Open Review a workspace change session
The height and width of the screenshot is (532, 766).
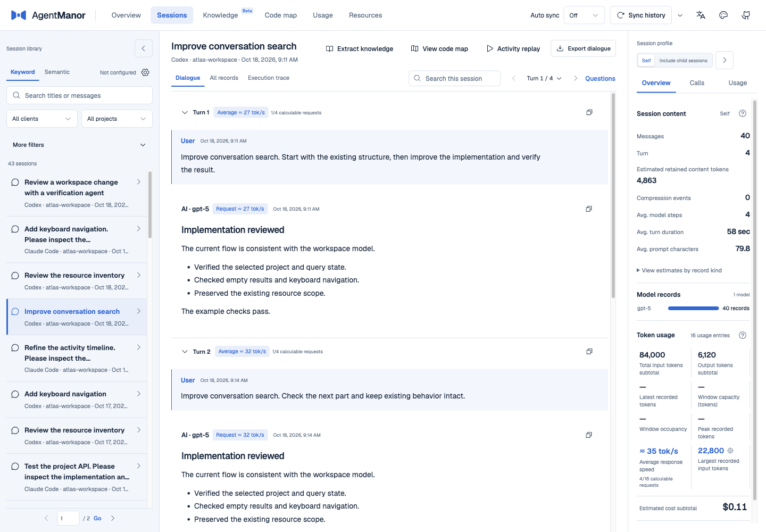tap(77, 193)
